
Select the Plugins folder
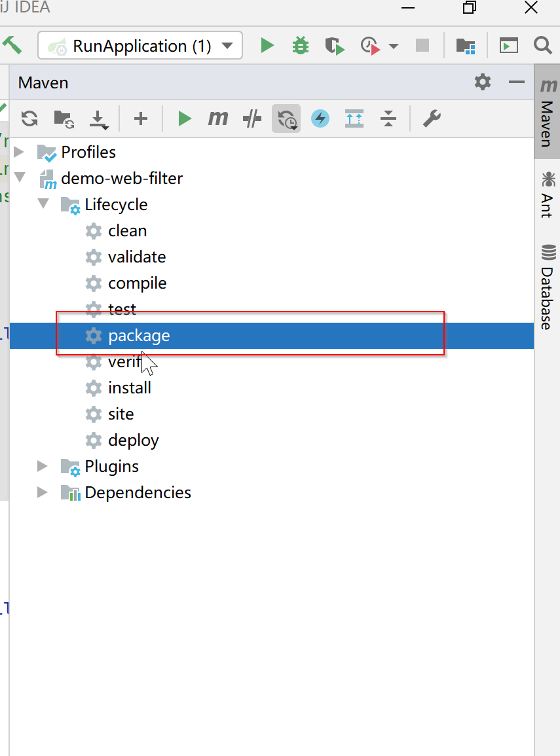point(111,467)
